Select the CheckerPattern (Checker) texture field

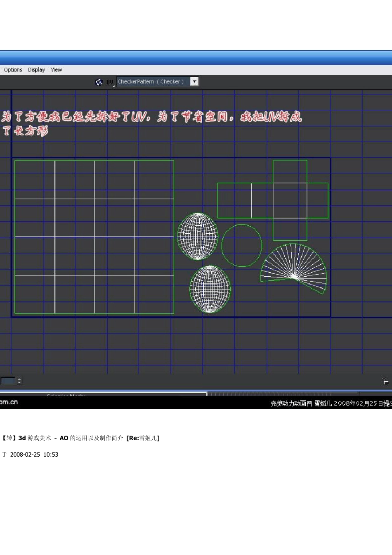153,82
